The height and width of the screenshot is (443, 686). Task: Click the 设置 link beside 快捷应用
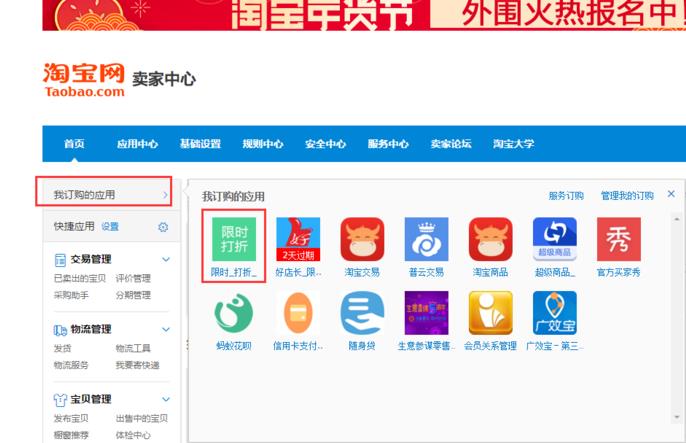110,227
